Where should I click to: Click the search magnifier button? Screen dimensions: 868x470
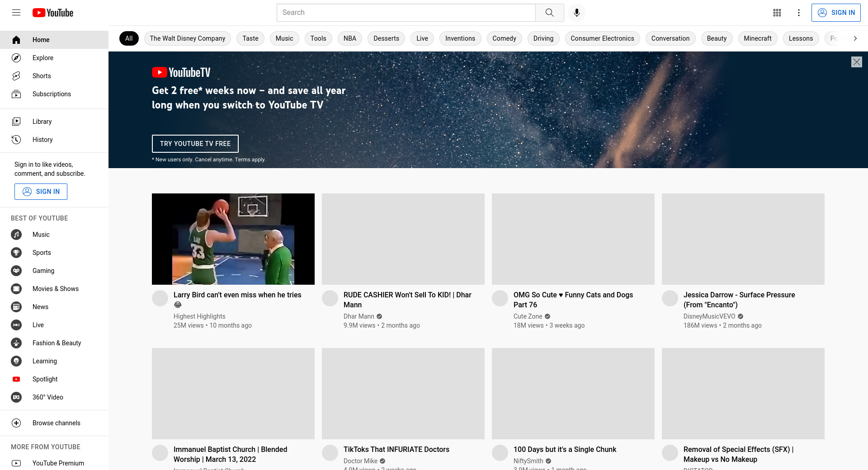coord(549,13)
